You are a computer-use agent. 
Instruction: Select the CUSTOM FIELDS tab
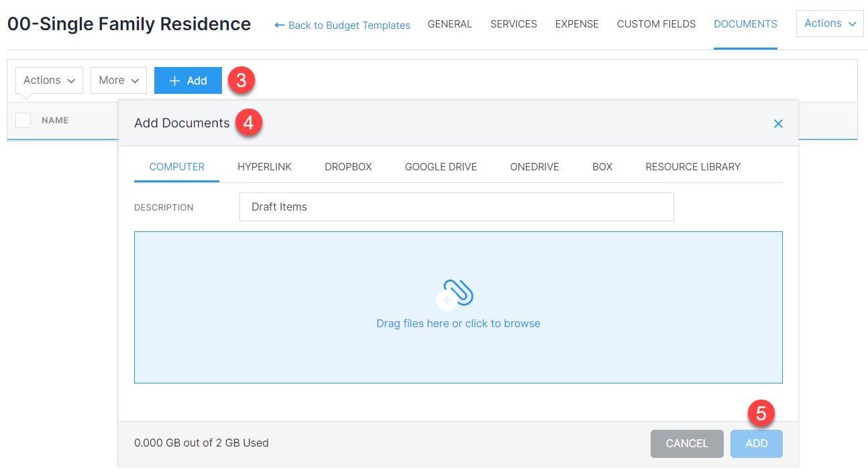pyautogui.click(x=657, y=24)
